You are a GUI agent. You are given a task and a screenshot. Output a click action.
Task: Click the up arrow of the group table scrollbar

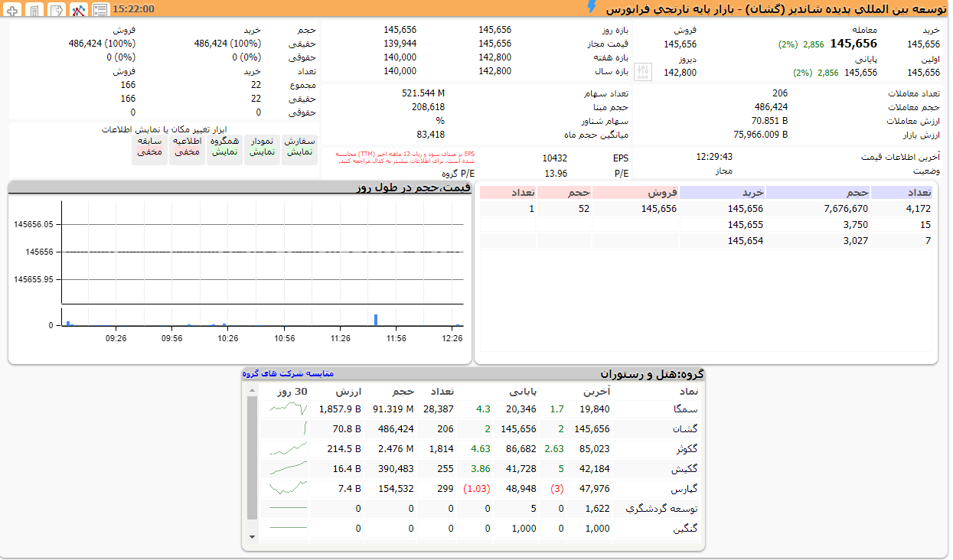click(252, 391)
